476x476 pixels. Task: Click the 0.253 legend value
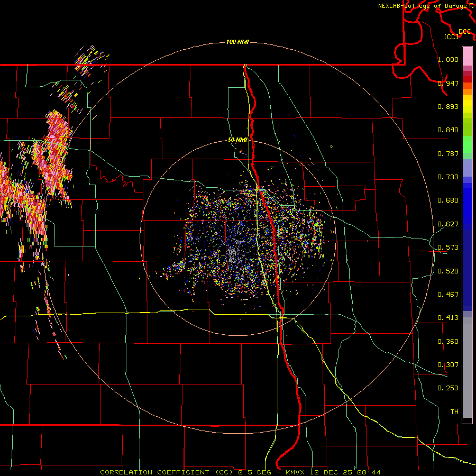448,388
